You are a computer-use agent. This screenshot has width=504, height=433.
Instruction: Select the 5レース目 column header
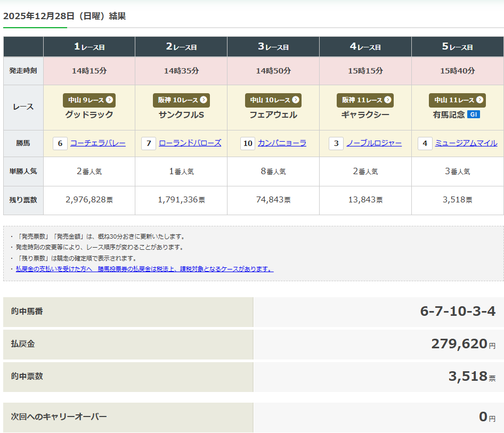pyautogui.click(x=457, y=47)
